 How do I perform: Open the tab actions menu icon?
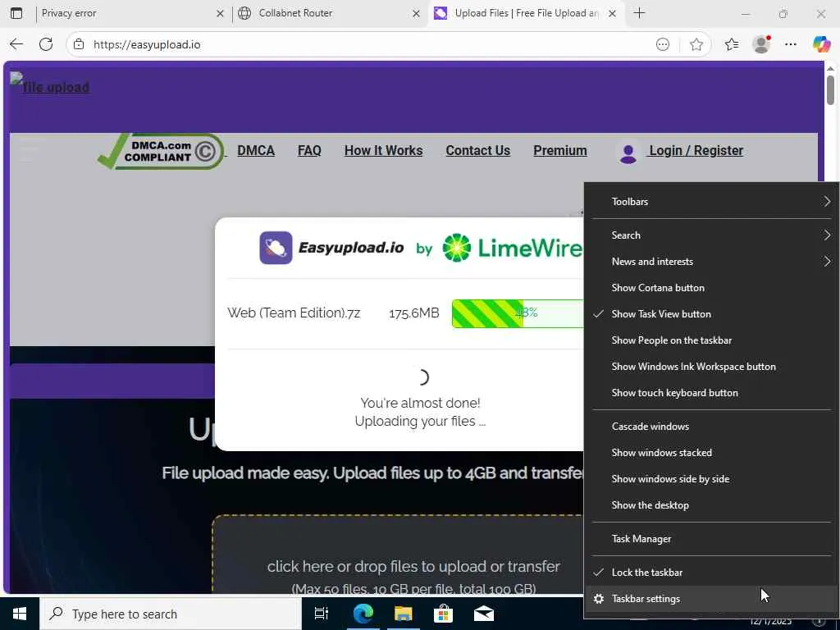click(x=16, y=13)
